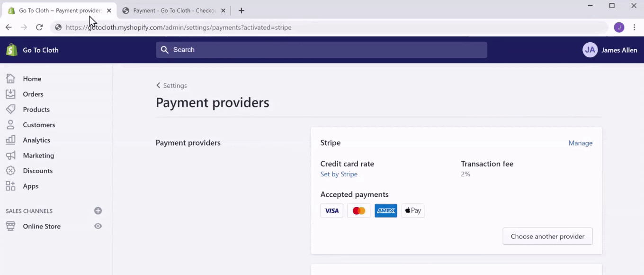Click Manage link for Stripe
This screenshot has height=275, width=644.
click(581, 143)
